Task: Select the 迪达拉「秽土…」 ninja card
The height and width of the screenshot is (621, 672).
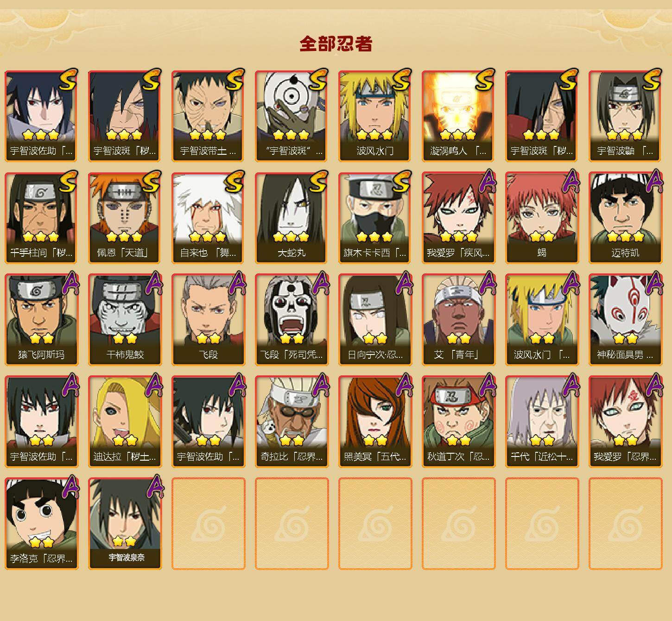Action: coord(124,422)
